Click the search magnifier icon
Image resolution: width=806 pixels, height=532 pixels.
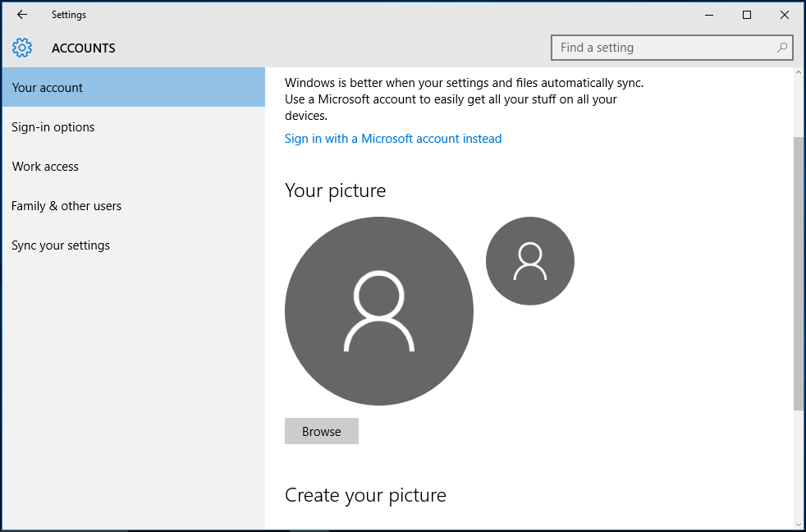click(x=782, y=48)
